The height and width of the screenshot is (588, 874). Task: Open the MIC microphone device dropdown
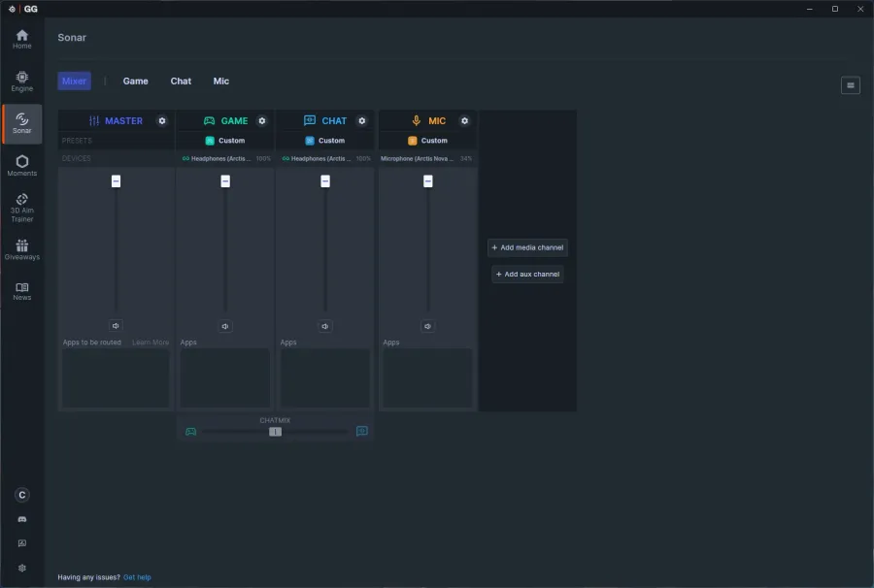click(427, 159)
